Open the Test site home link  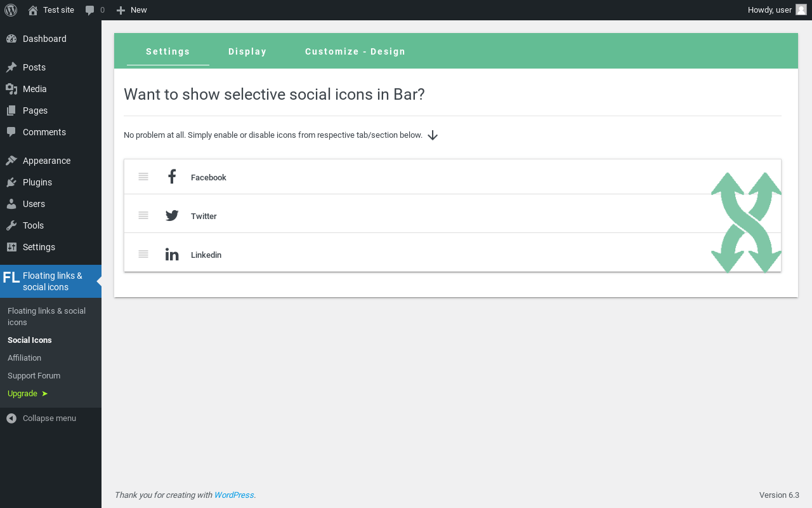(51, 10)
